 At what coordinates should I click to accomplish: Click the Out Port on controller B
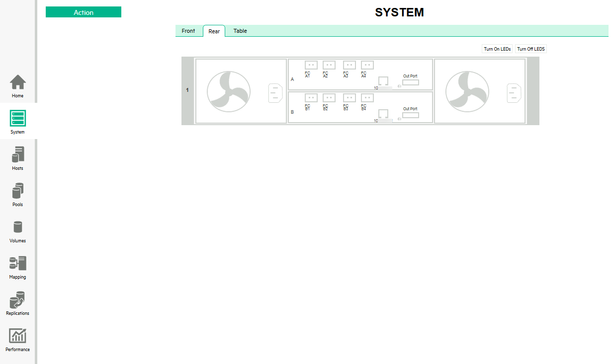pyautogui.click(x=411, y=115)
